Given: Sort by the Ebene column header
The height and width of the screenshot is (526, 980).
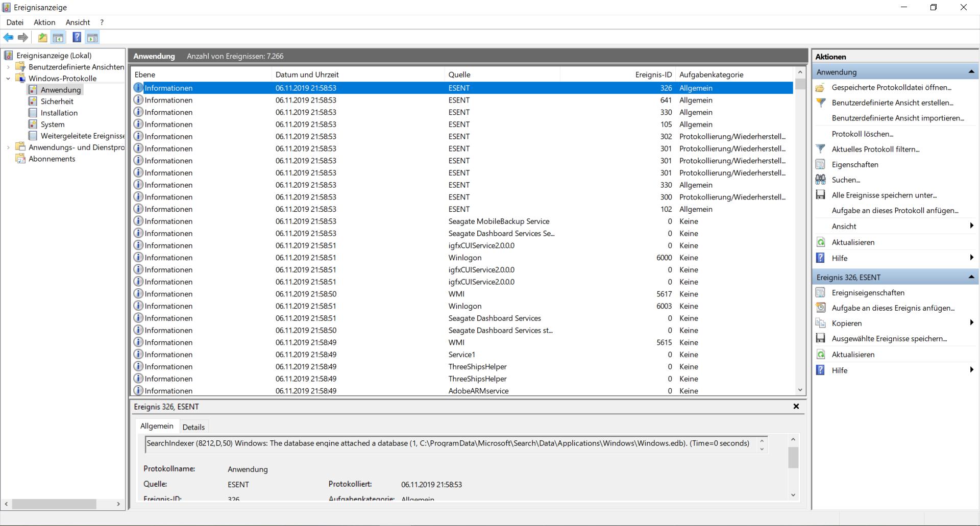Looking at the screenshot, I should tap(202, 74).
